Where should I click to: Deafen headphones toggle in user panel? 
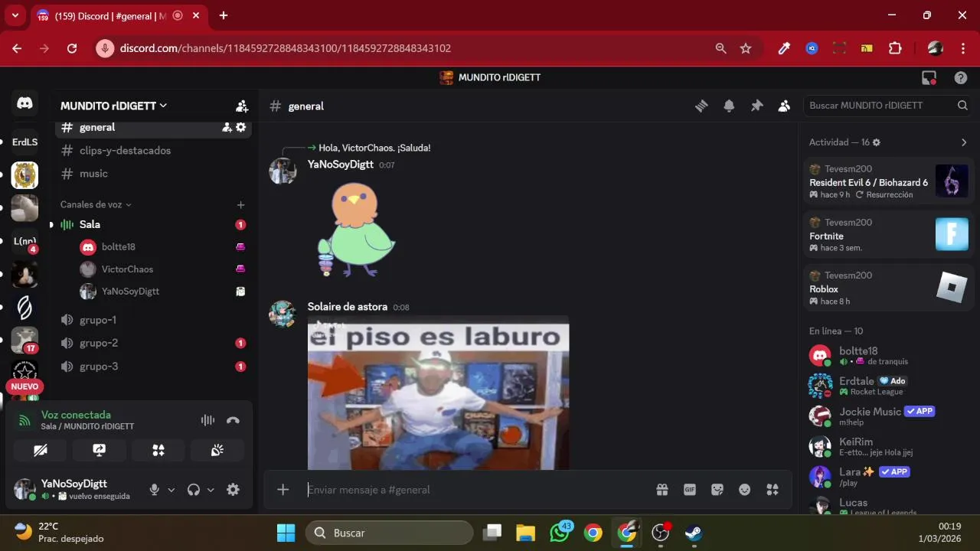194,490
